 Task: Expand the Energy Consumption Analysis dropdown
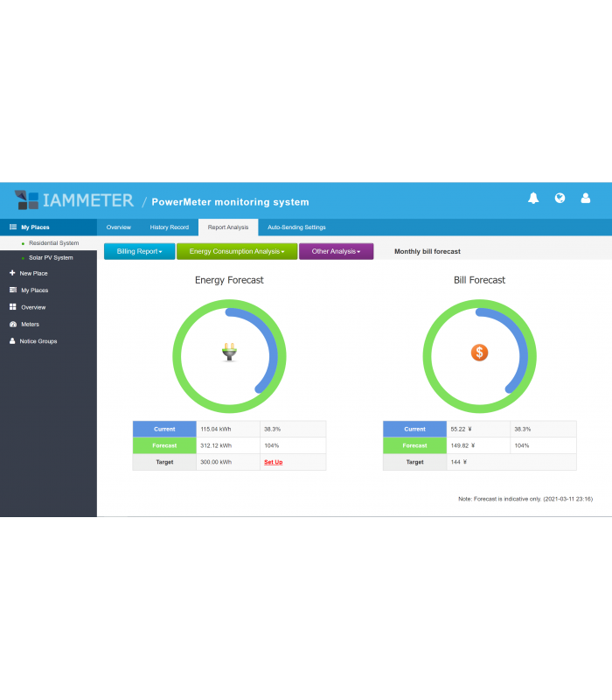coord(237,252)
